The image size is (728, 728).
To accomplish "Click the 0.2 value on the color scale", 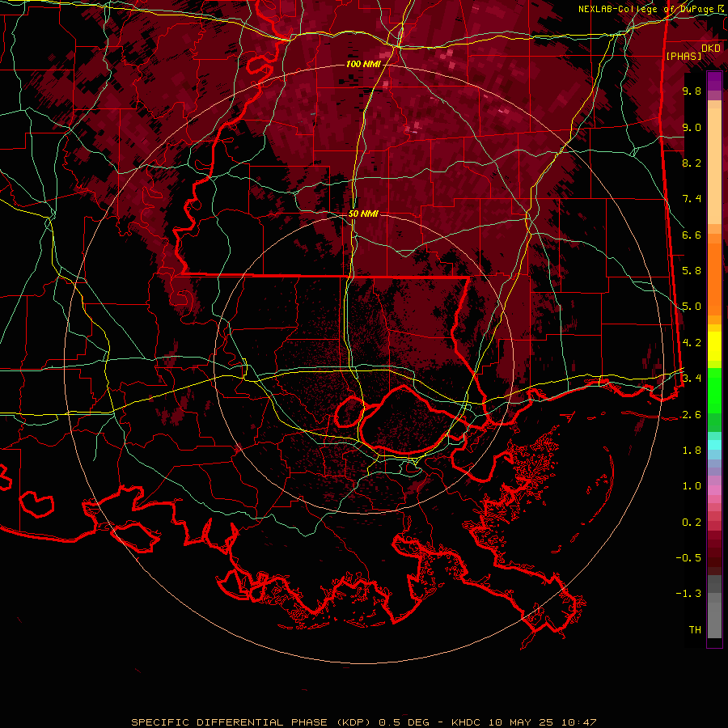I will pos(692,523).
